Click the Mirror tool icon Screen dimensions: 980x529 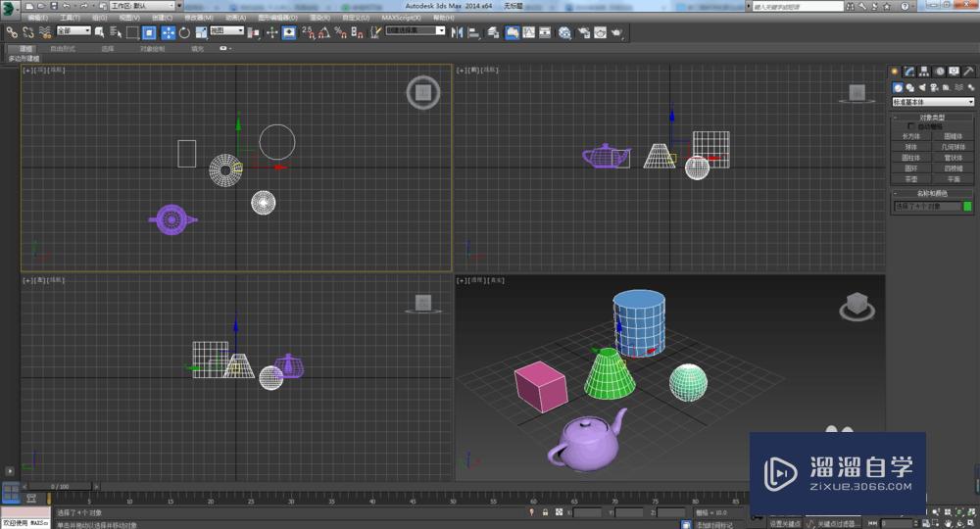457,32
